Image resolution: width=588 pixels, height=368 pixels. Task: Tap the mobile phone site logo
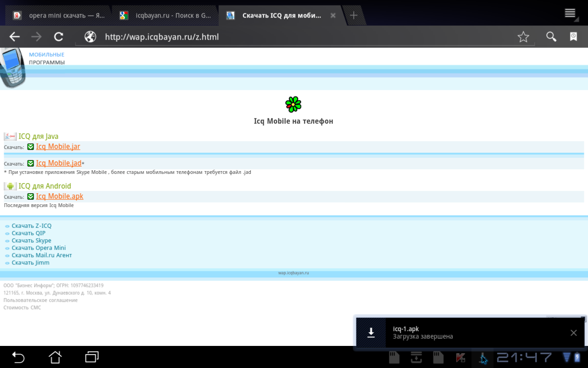coord(12,67)
